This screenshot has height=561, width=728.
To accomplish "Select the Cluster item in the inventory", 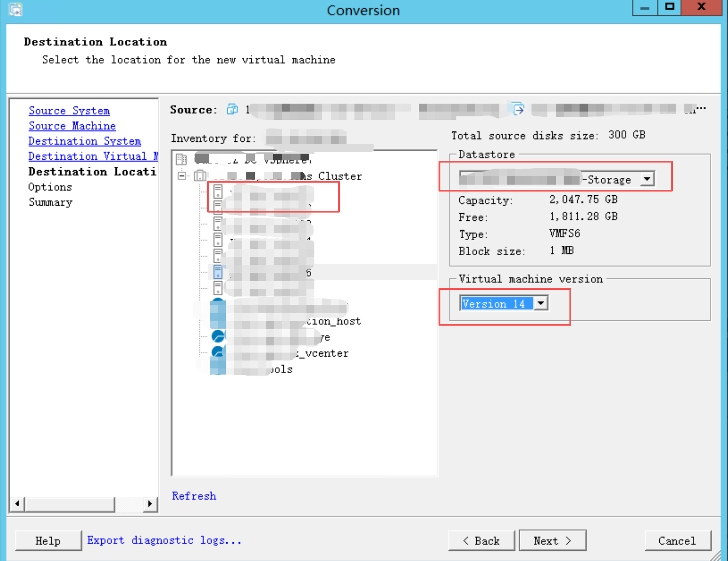I will coord(288,176).
